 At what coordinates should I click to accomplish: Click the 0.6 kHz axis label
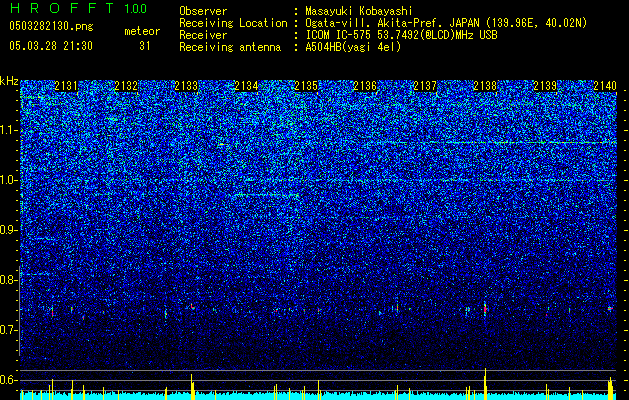coord(9,380)
